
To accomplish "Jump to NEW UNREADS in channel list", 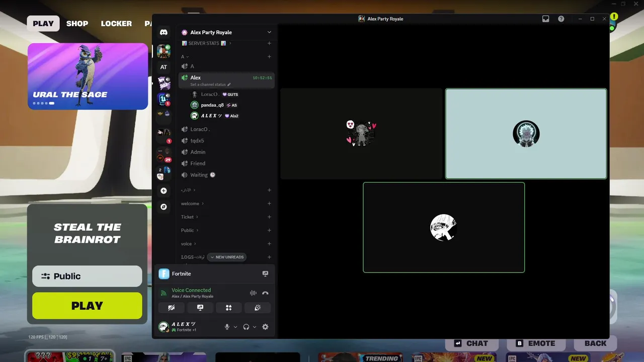I will click(226, 257).
